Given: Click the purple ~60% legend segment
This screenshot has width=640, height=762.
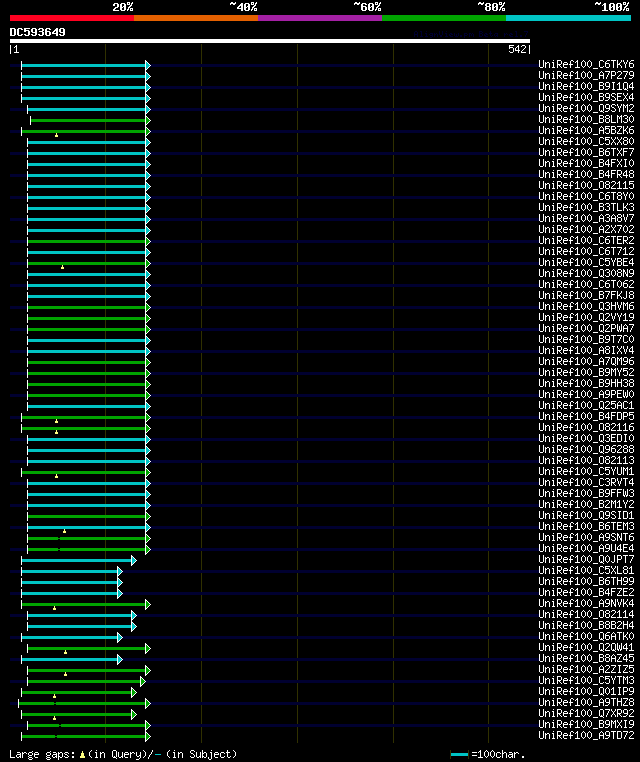Looking at the screenshot, I should click(320, 18).
